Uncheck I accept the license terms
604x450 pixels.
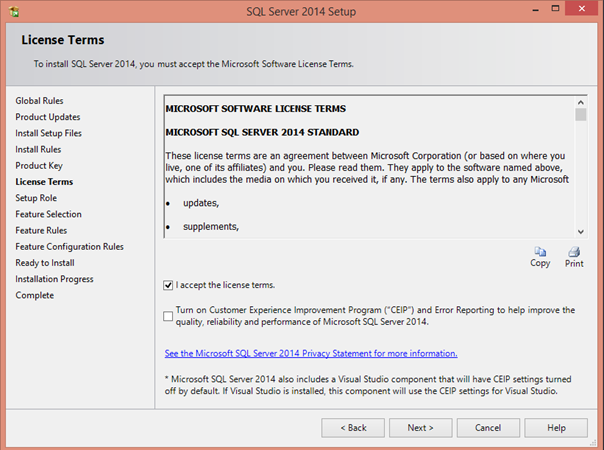[168, 285]
